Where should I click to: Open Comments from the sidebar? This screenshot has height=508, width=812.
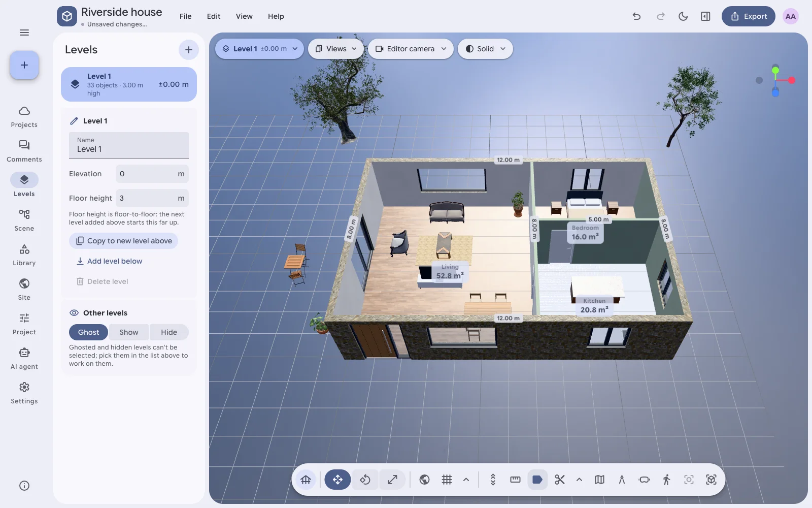(x=24, y=151)
